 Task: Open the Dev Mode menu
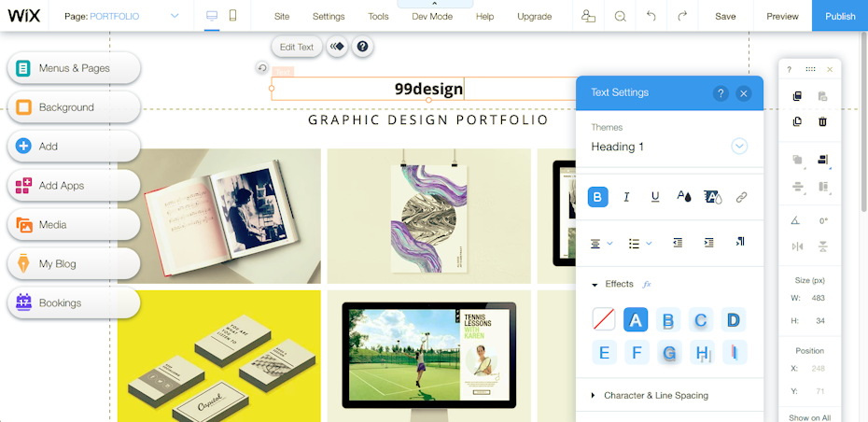tap(432, 17)
